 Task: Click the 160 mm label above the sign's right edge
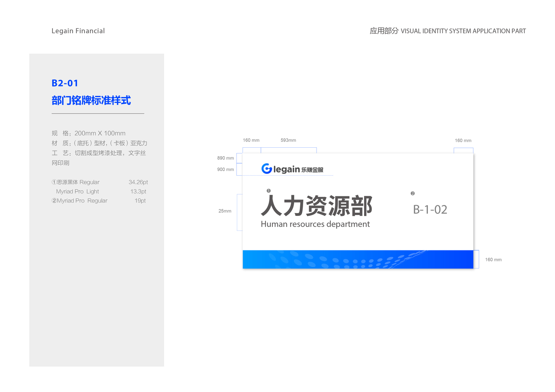coord(463,140)
